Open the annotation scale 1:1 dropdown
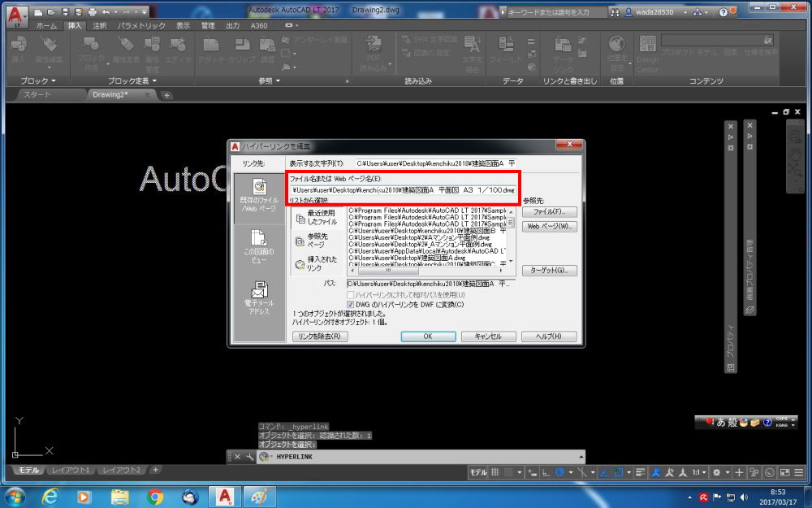 (x=700, y=472)
